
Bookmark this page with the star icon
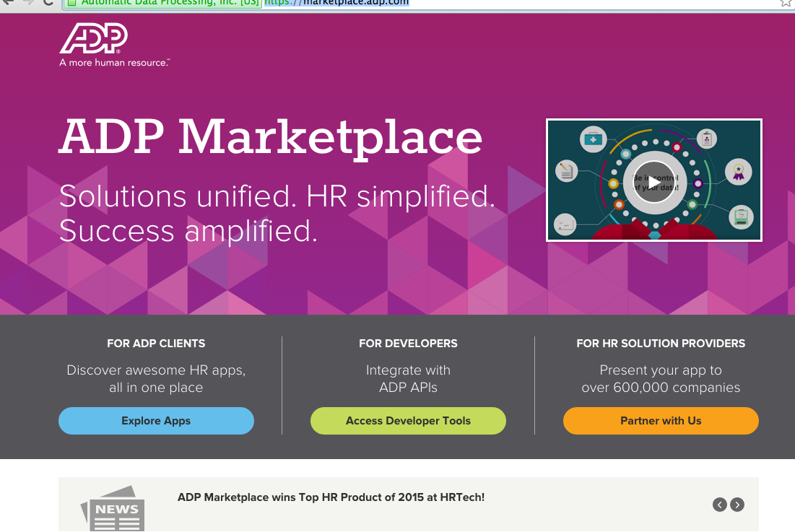point(786,2)
